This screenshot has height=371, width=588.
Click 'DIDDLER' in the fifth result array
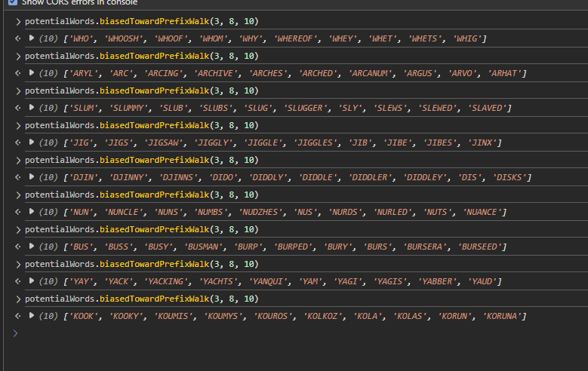tap(370, 177)
